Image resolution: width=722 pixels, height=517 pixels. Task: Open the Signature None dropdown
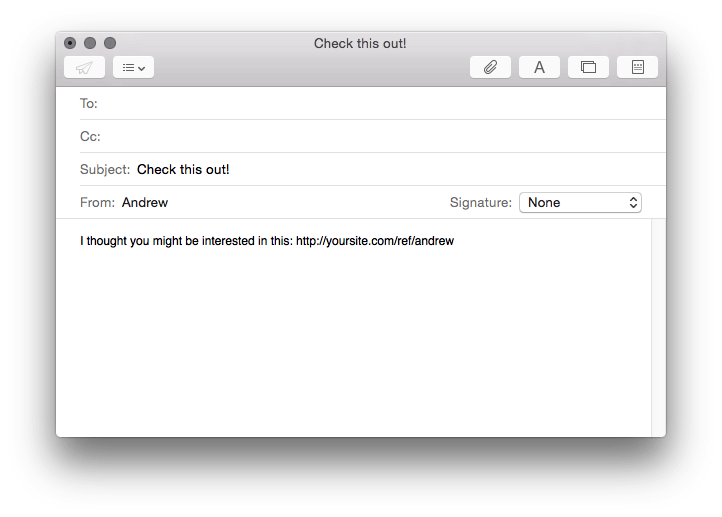tap(580, 203)
